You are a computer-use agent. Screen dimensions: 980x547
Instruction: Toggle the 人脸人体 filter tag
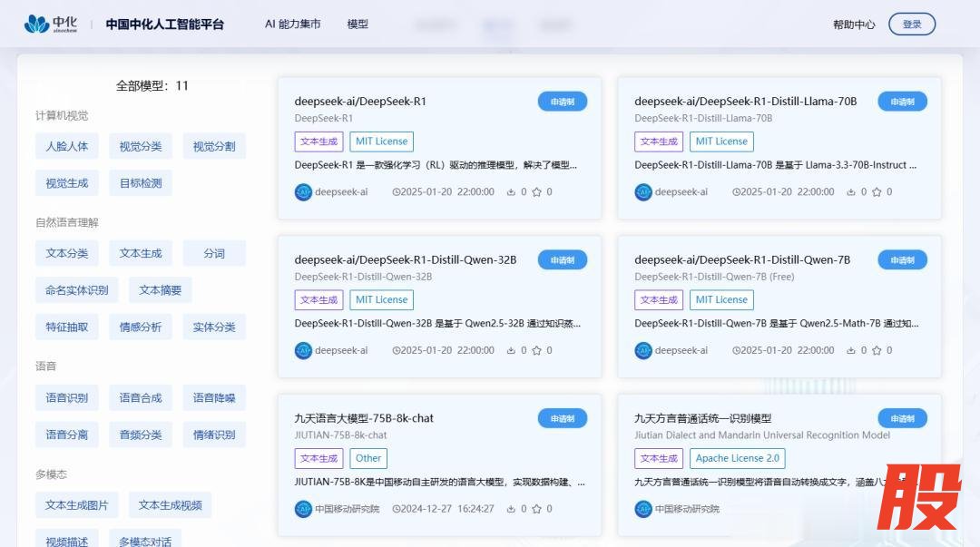tap(67, 146)
